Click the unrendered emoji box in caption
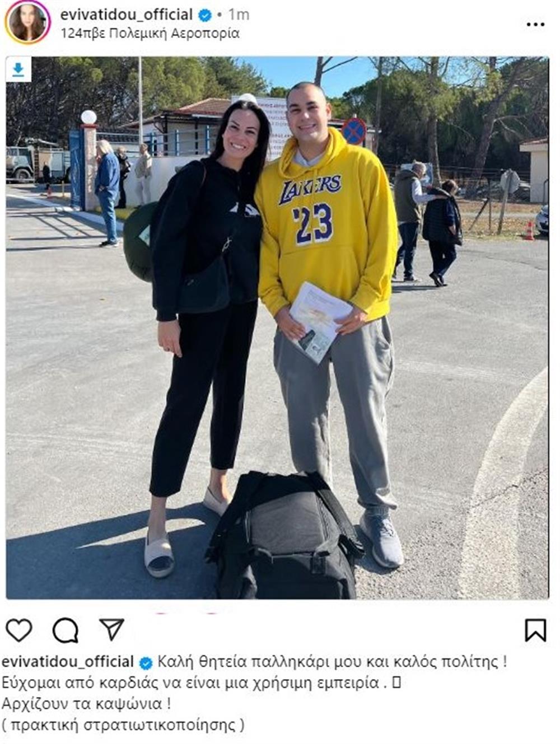 (x=395, y=683)
